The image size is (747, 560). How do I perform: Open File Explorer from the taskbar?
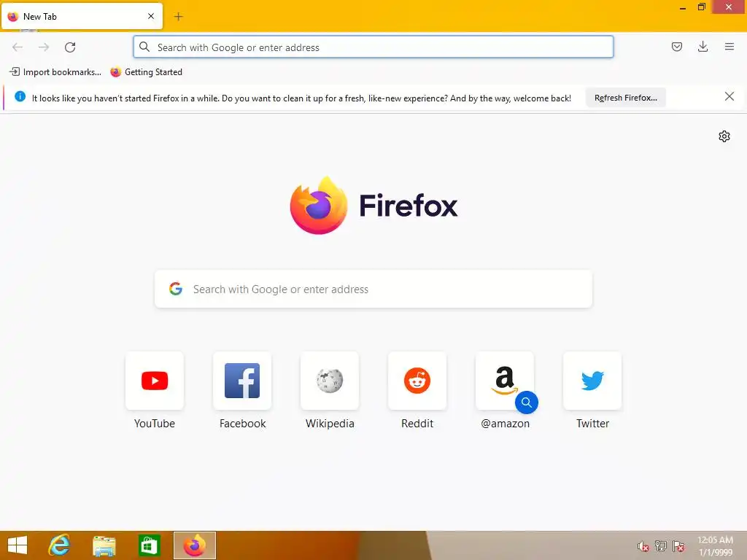click(104, 545)
